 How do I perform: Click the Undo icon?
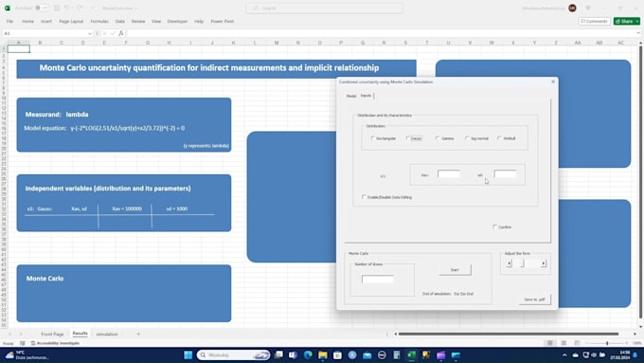(66, 8)
